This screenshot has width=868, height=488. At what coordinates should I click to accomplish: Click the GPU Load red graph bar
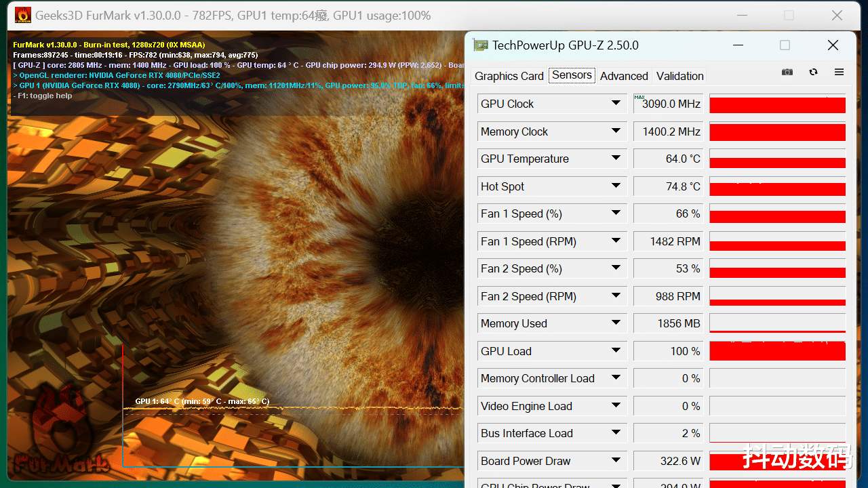777,351
